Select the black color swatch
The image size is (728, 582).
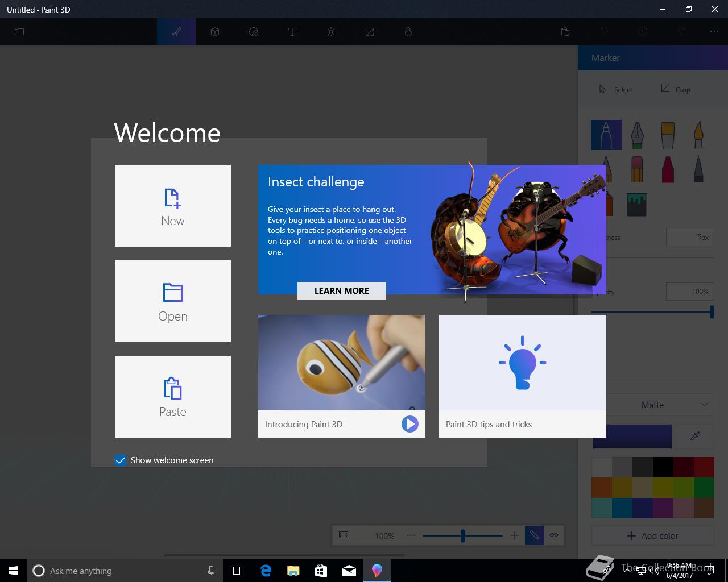click(663, 467)
